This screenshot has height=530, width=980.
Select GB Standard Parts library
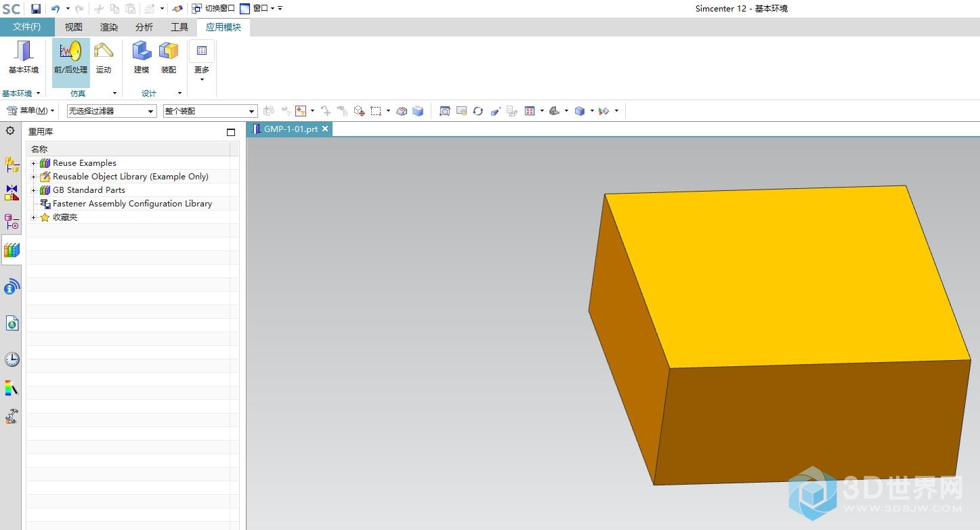89,190
